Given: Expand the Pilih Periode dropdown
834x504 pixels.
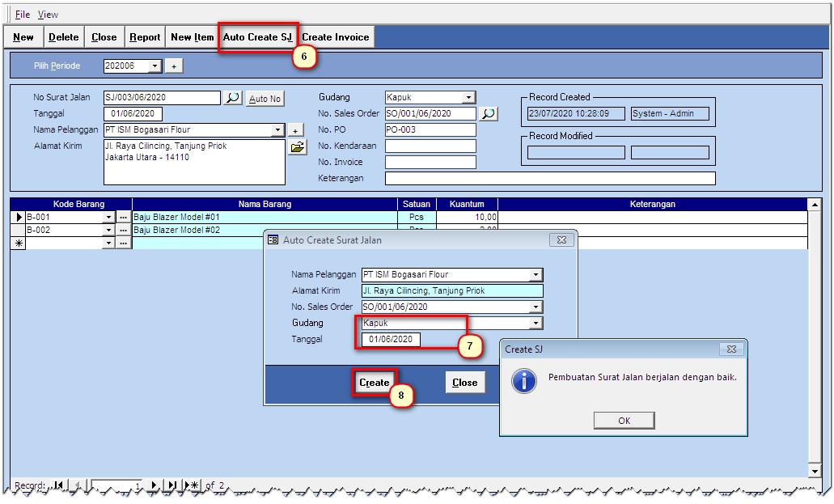Looking at the screenshot, I should [155, 66].
